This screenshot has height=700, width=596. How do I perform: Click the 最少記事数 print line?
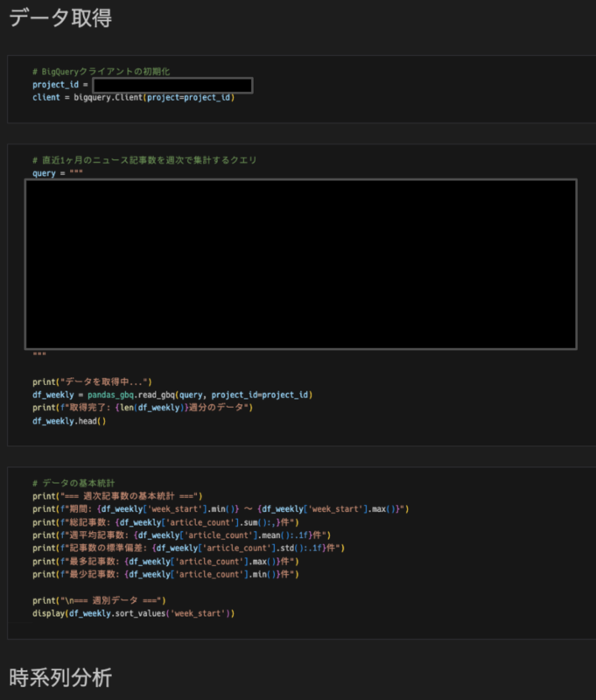165,575
